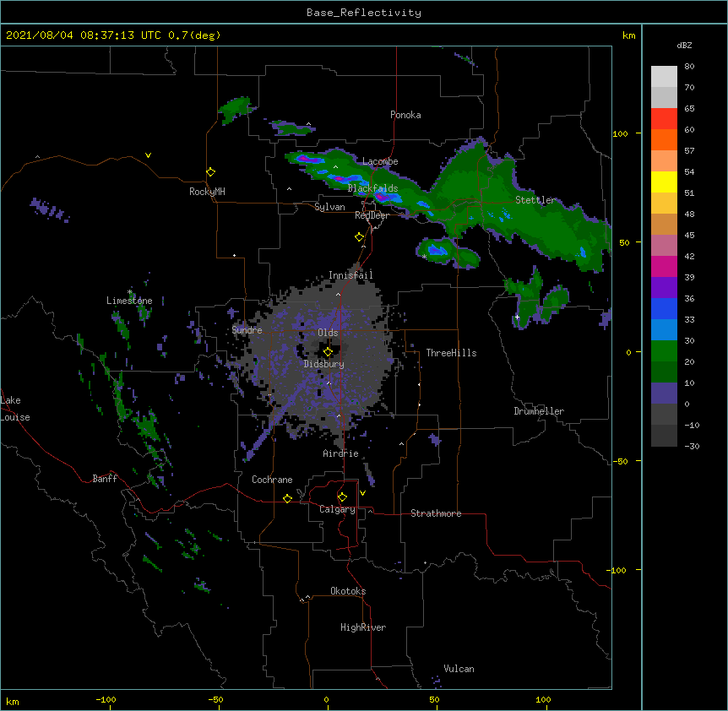
Task: Select the yellow 54 dBZ color swatch
Action: pyautogui.click(x=664, y=182)
